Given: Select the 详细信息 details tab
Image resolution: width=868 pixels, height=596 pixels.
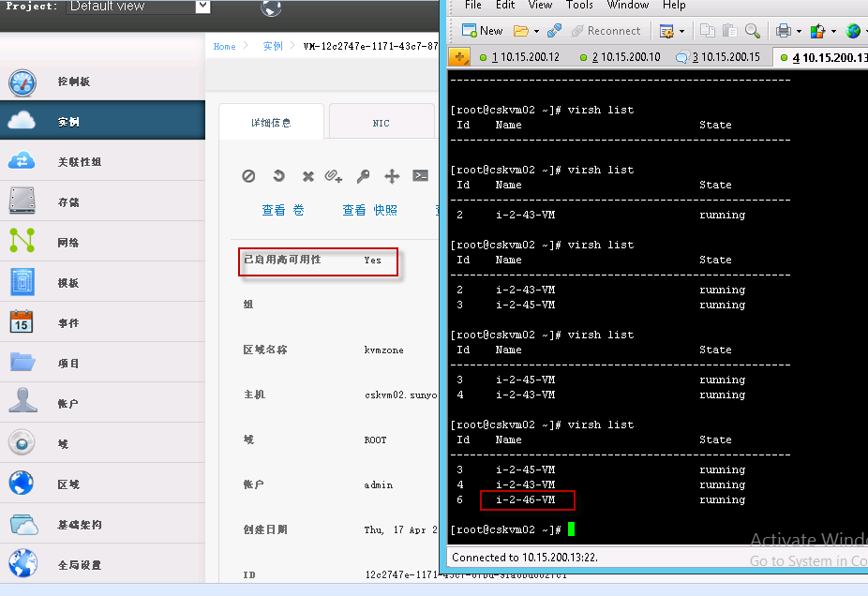Looking at the screenshot, I should 271,123.
